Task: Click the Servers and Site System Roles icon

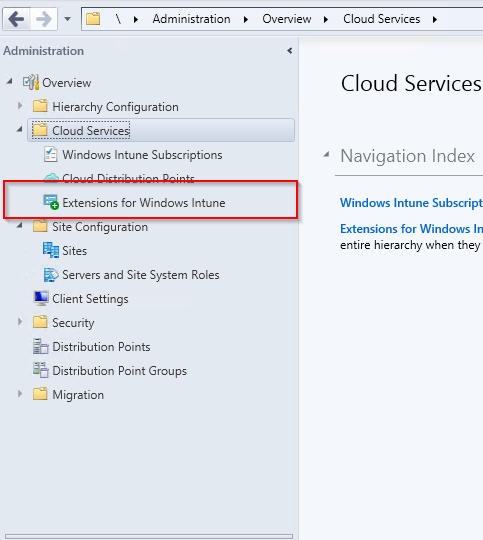Action: click(x=51, y=274)
